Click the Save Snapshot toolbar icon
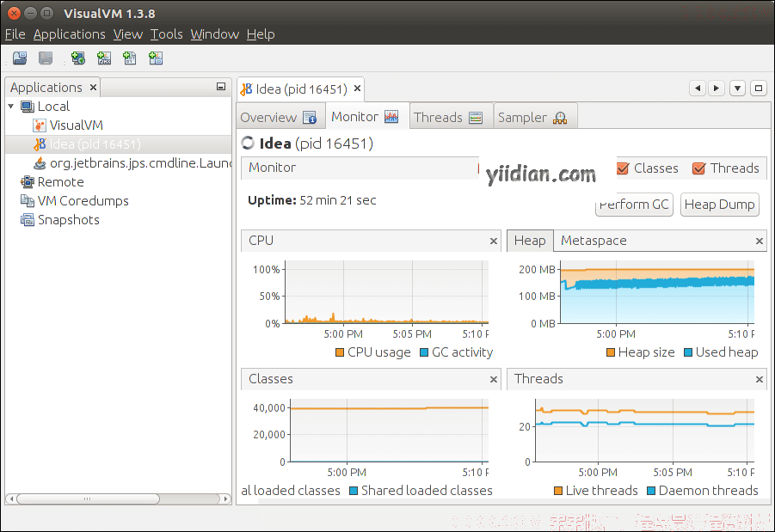The image size is (775, 532). click(46, 58)
